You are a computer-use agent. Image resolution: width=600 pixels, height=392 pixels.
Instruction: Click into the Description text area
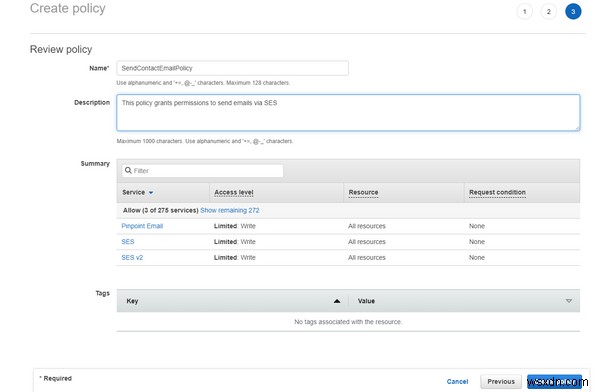[348, 113]
